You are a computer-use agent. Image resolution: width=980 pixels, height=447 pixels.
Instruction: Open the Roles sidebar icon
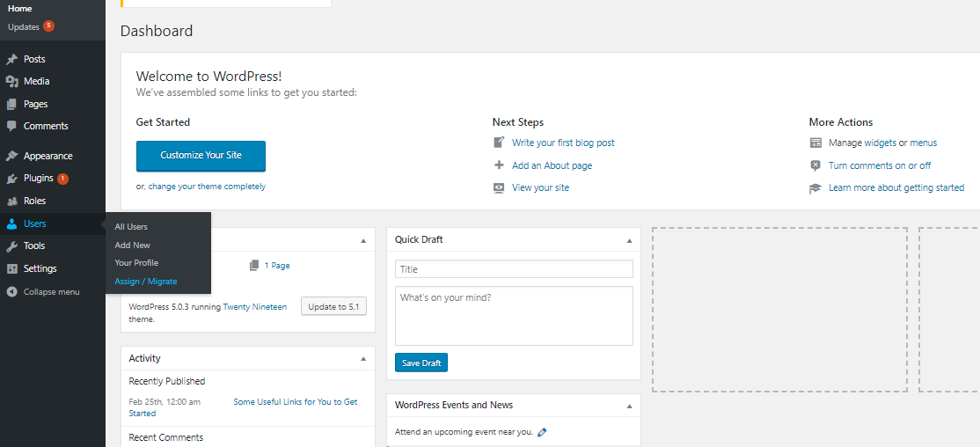(11, 201)
